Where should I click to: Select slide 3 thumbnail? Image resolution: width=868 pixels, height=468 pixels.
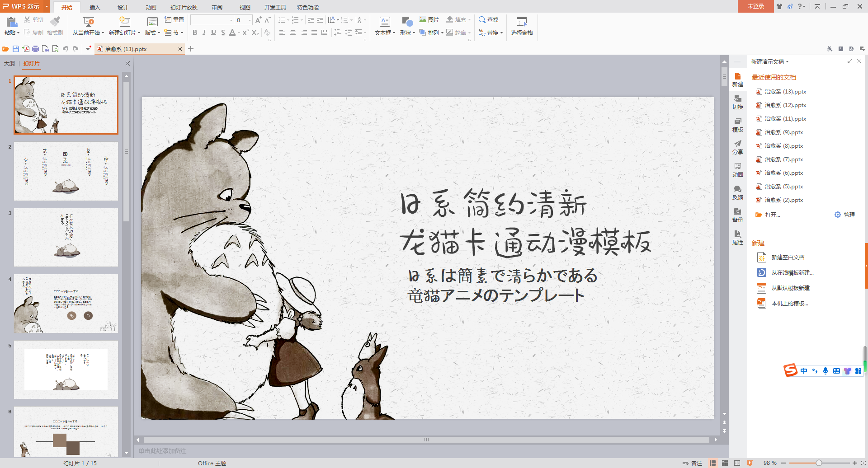click(66, 237)
